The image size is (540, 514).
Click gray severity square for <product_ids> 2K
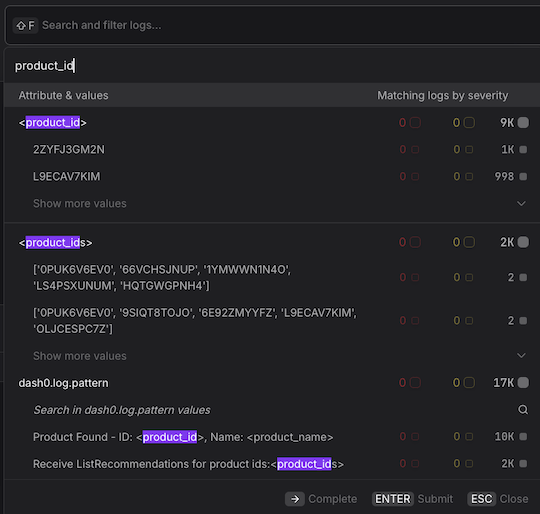point(523,242)
